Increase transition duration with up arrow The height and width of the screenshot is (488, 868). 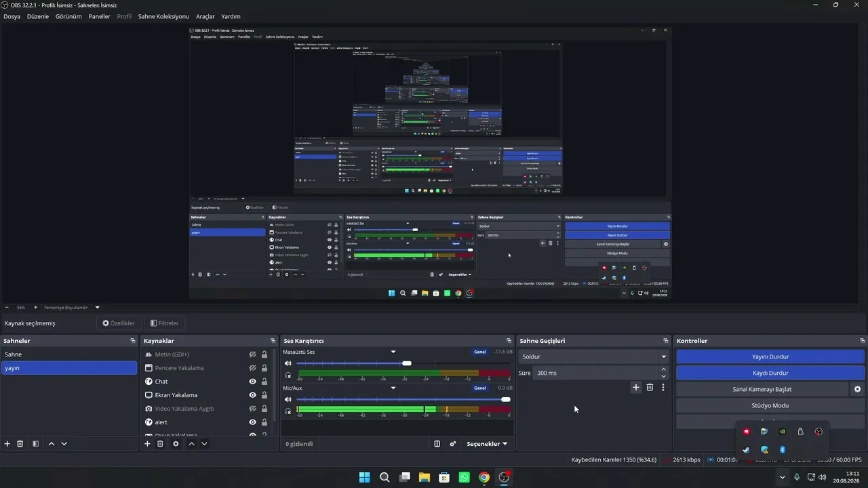(663, 369)
